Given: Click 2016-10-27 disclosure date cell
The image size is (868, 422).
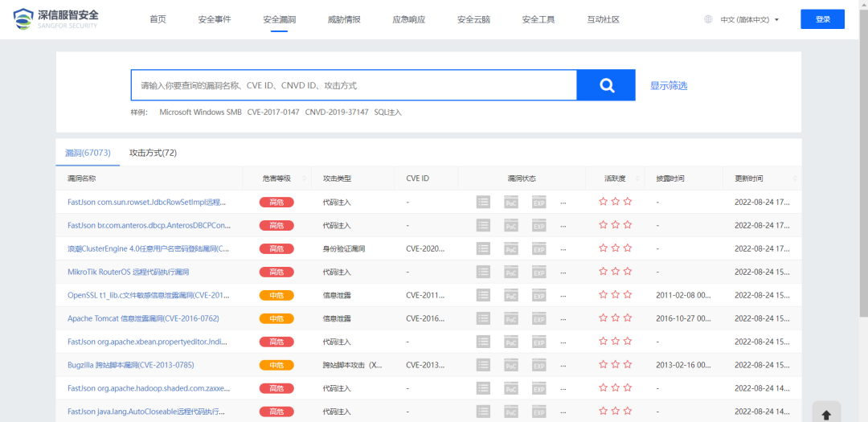Looking at the screenshot, I should pyautogui.click(x=683, y=319).
